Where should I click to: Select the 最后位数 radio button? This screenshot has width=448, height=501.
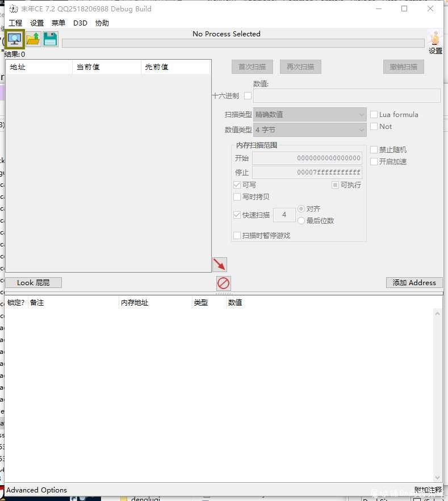coord(301,220)
